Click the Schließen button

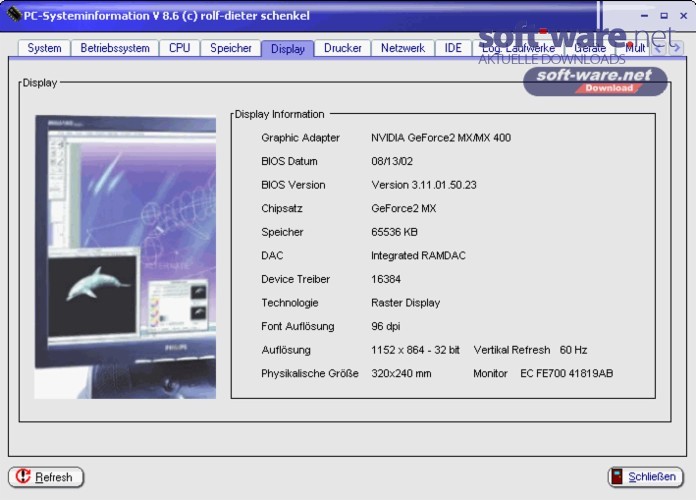(645, 477)
